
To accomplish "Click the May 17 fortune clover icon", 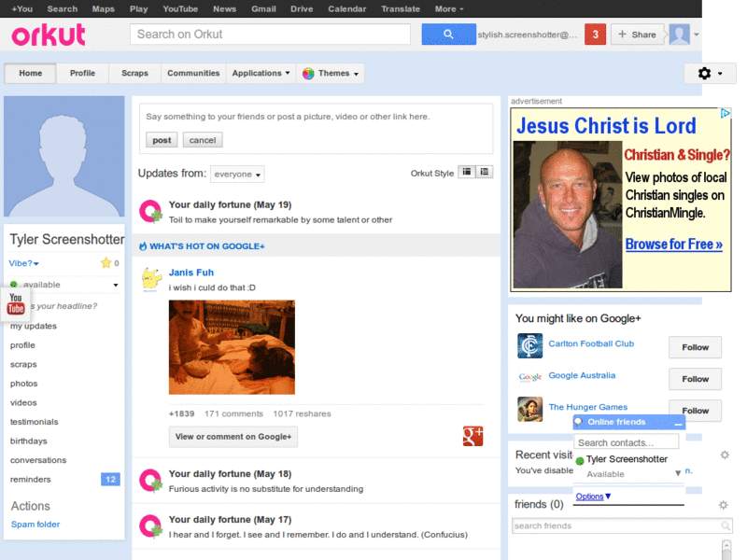I will point(150,526).
